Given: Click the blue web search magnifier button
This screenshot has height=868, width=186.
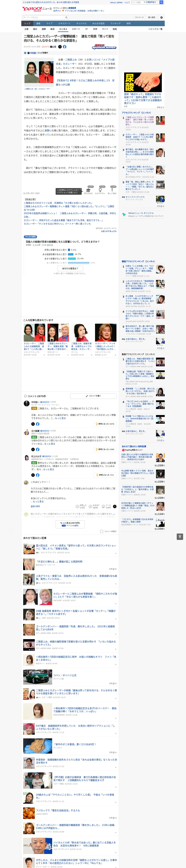Looking at the screenshot, I should (161, 2).
